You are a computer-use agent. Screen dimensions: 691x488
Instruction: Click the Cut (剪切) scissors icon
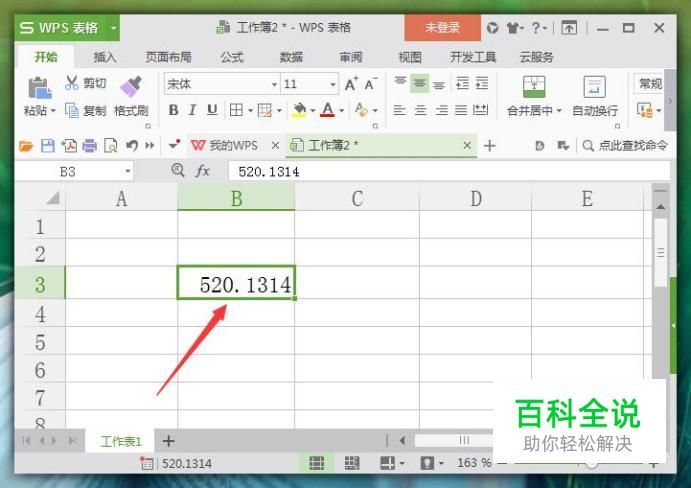point(72,83)
